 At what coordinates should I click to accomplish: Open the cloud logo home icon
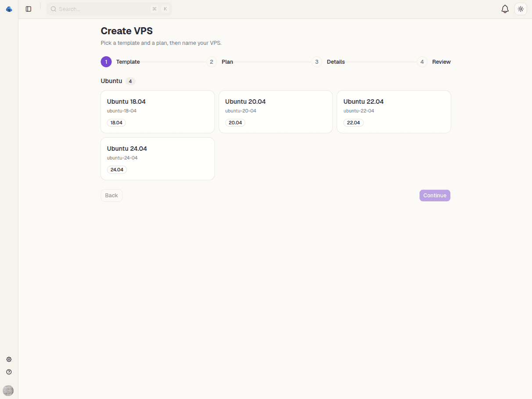pos(9,9)
